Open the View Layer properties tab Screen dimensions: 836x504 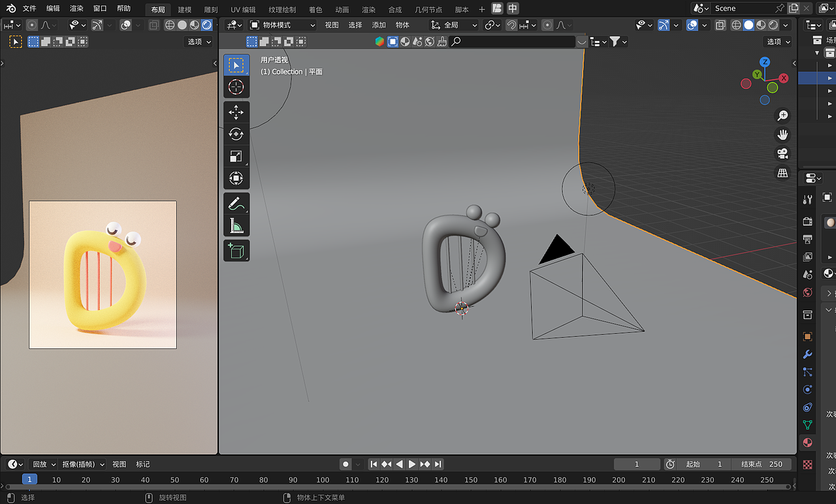tap(808, 257)
